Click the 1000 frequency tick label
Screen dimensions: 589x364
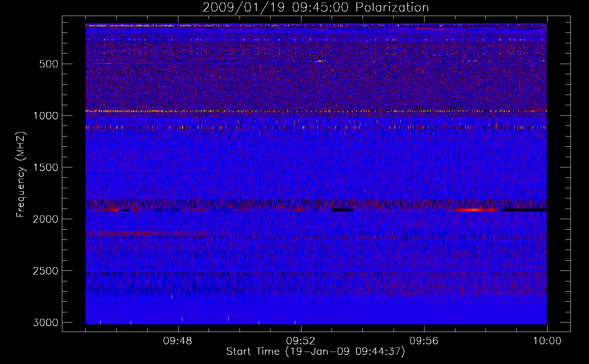click(46, 116)
